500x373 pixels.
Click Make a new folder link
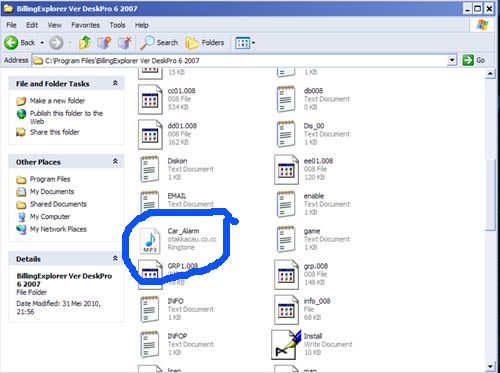(57, 101)
